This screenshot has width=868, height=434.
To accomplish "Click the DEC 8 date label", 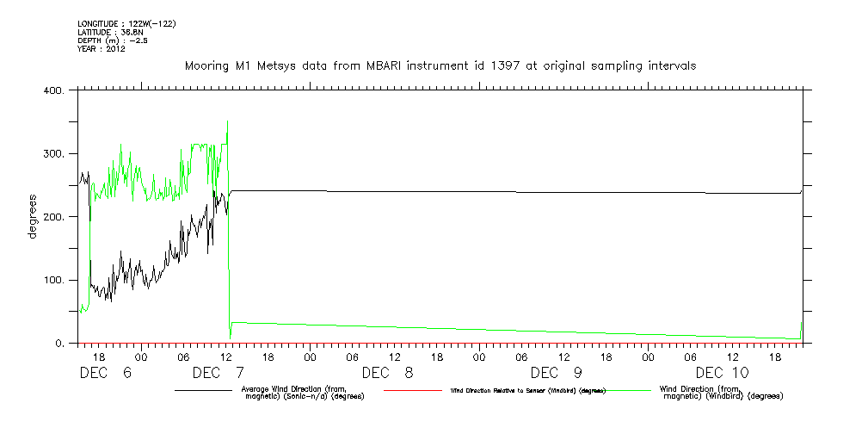I will pyautogui.click(x=387, y=373).
